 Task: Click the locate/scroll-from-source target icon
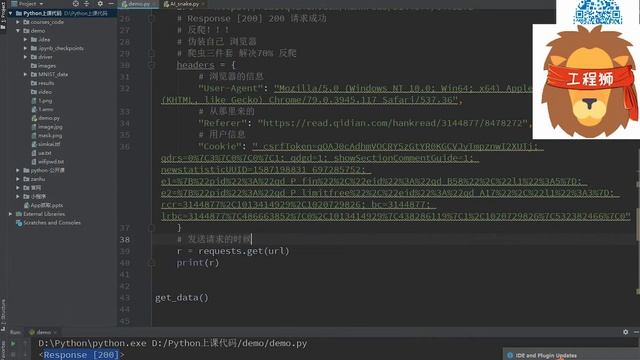[76, 4]
